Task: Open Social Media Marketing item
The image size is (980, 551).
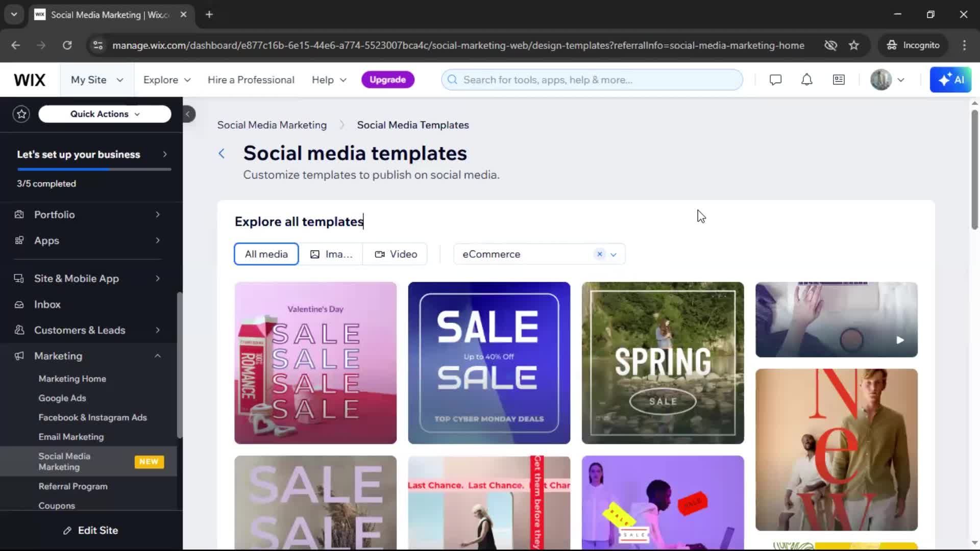Action: click(x=88, y=462)
